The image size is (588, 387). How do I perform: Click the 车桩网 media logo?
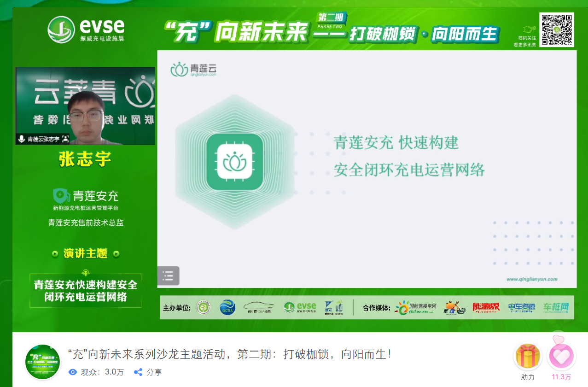click(x=556, y=307)
